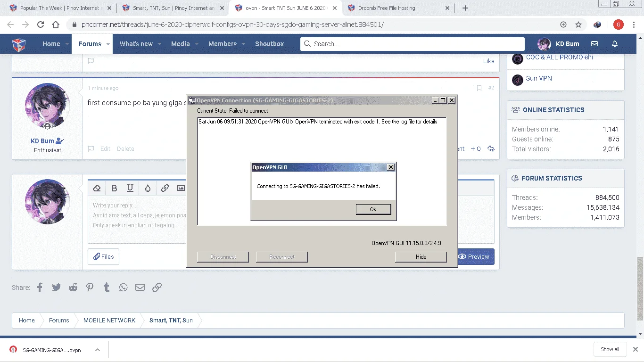Open a new browser tab
The image size is (644, 362).
point(465,8)
